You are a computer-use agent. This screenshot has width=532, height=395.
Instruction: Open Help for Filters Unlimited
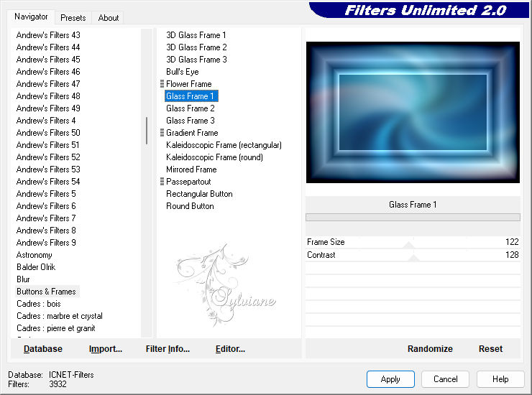tap(500, 379)
